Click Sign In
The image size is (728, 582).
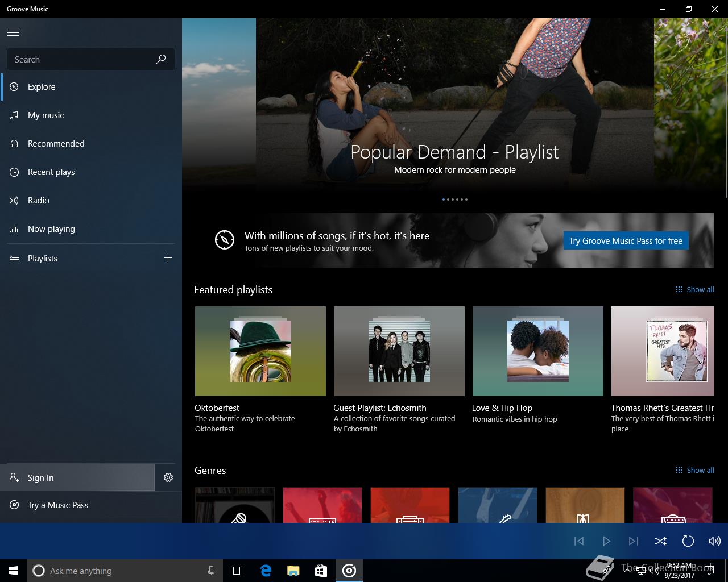tap(77, 477)
